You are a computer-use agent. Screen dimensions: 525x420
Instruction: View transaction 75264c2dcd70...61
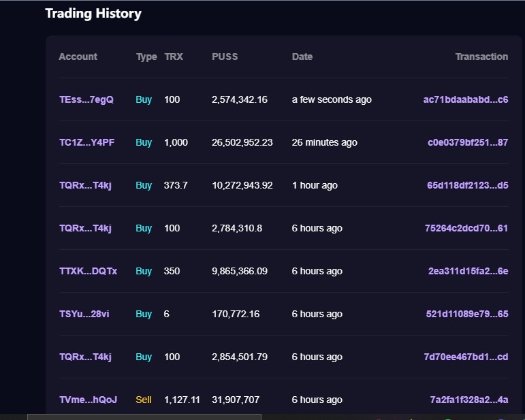[x=467, y=228]
